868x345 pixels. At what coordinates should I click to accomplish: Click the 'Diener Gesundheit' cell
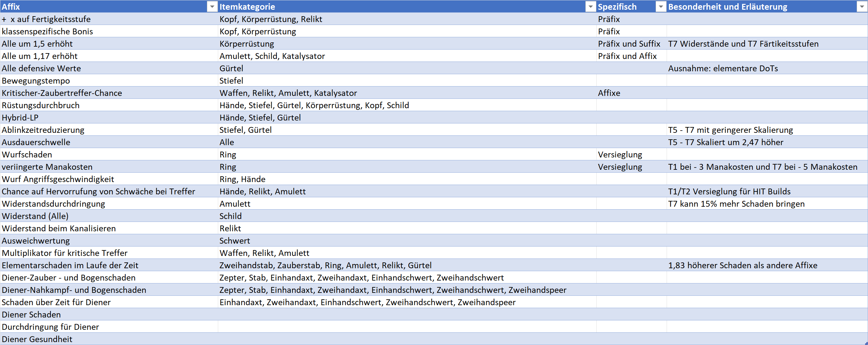click(x=109, y=339)
